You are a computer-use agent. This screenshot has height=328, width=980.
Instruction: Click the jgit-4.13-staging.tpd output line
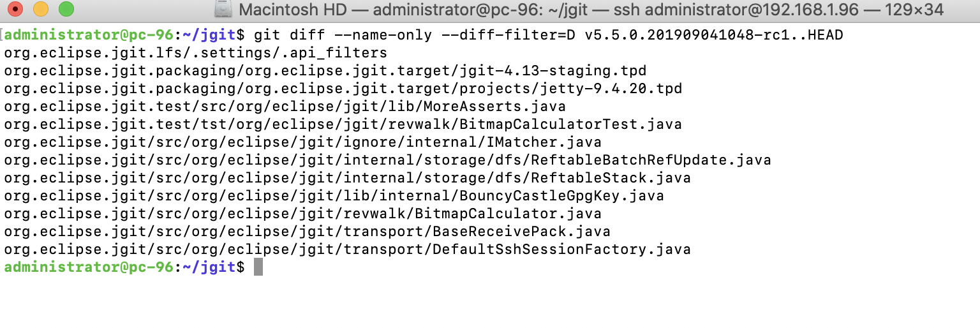point(325,71)
